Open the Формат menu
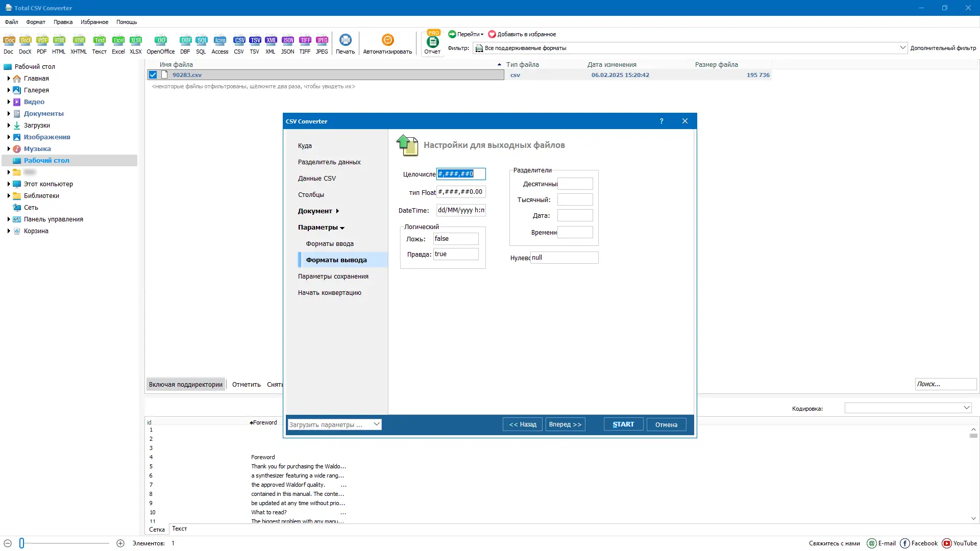The image size is (980, 551). tap(35, 22)
